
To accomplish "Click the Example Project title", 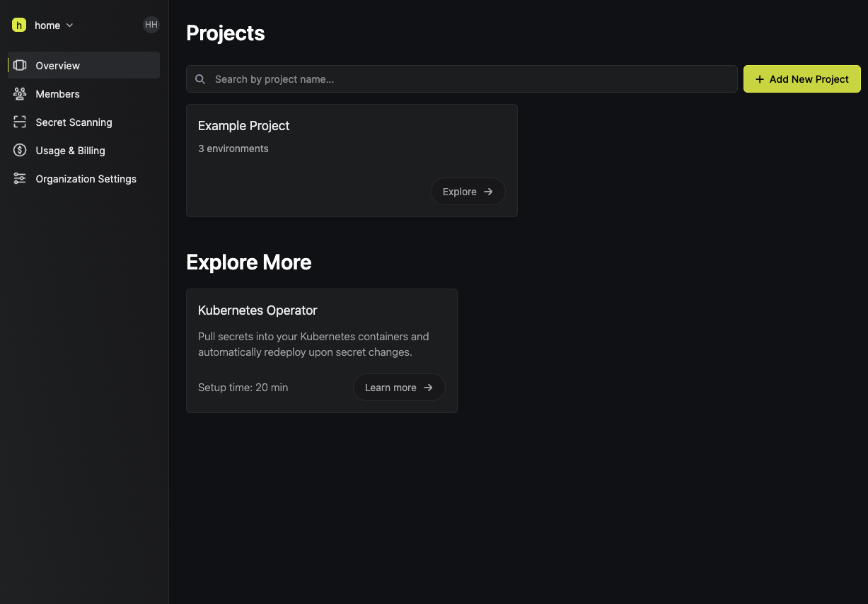I will coord(244,126).
